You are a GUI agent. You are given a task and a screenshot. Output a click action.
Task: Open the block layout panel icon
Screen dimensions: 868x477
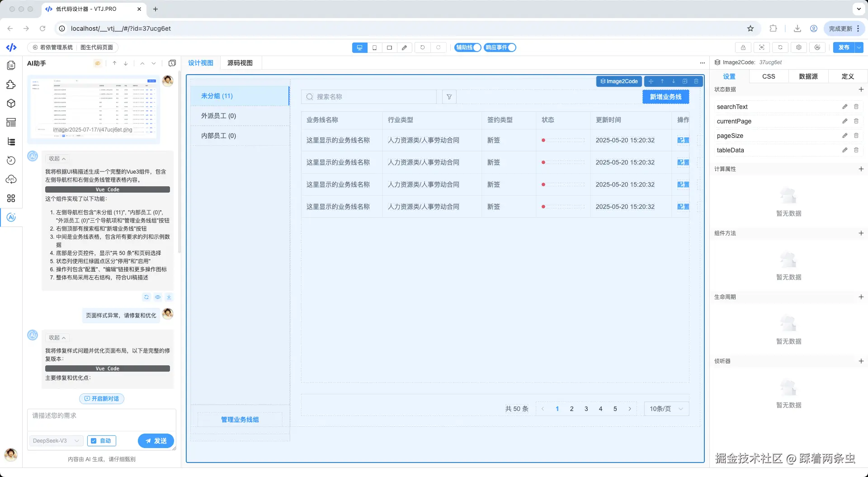[x=11, y=123]
